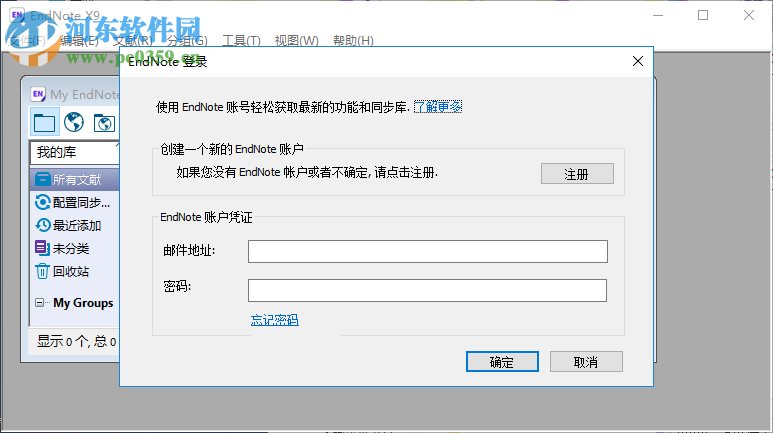
Task: Open the 工具(T) menu
Action: pos(241,40)
